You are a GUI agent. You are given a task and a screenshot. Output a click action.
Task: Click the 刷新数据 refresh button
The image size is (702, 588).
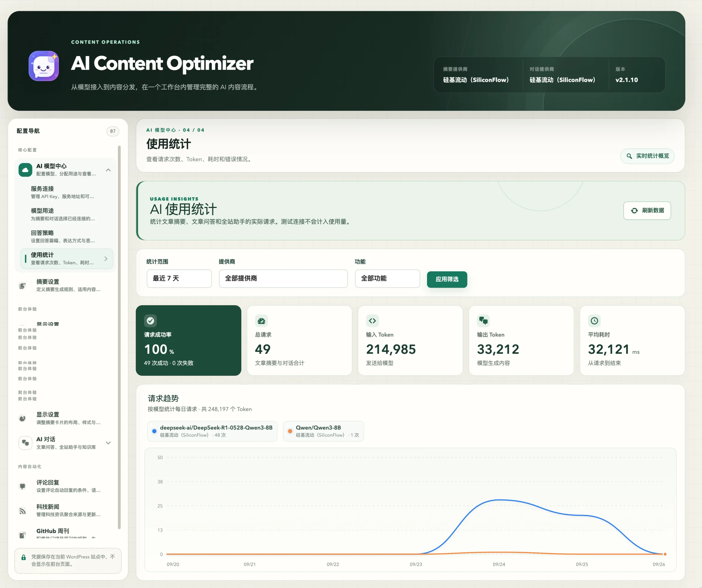(647, 211)
